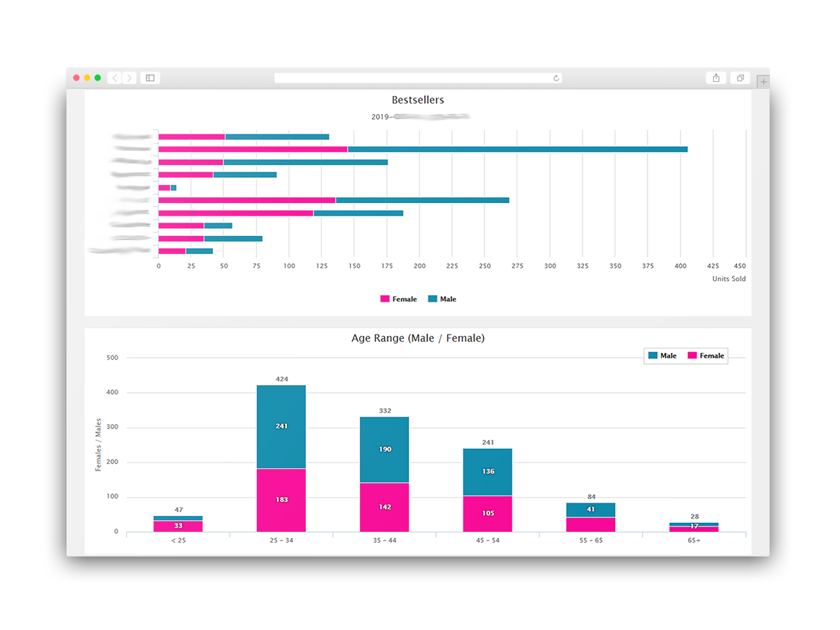The height and width of the screenshot is (630, 840).
Task: Click the Age Range chart title
Action: point(418,338)
